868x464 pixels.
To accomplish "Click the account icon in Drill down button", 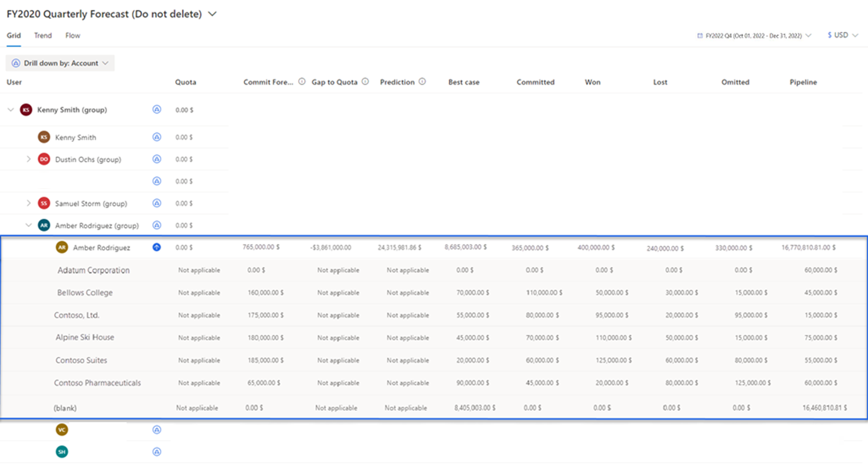I will [x=16, y=63].
